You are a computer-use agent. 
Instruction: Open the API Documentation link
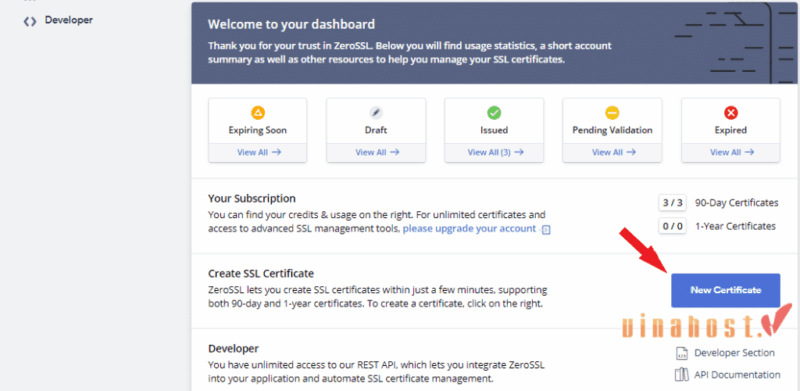pyautogui.click(x=737, y=375)
